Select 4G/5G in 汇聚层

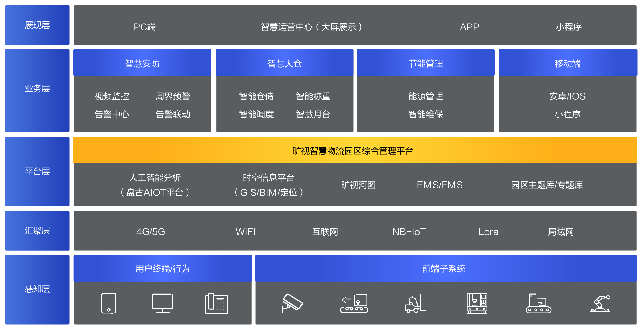point(150,232)
